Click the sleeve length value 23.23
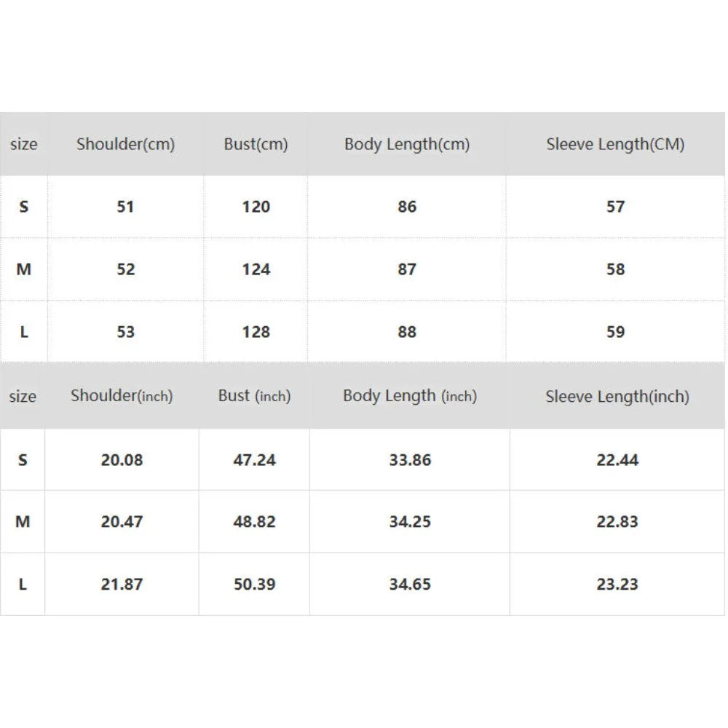This screenshot has height=728, width=728. click(617, 584)
